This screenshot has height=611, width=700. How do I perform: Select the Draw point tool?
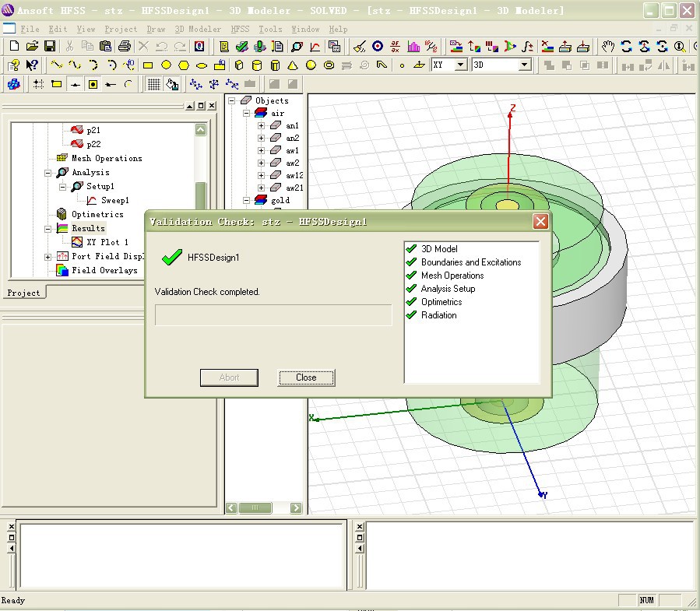click(403, 65)
